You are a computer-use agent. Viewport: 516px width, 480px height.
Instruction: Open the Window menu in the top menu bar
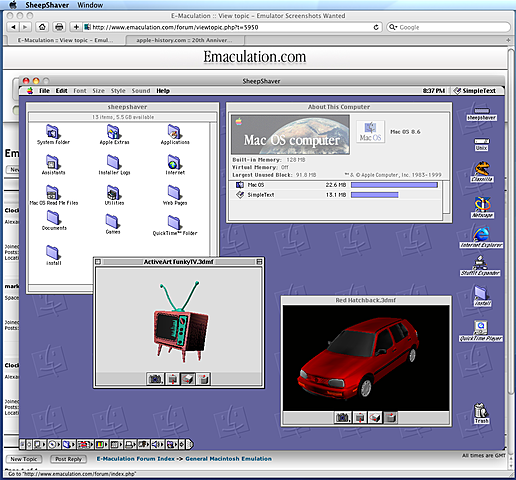(x=90, y=5)
